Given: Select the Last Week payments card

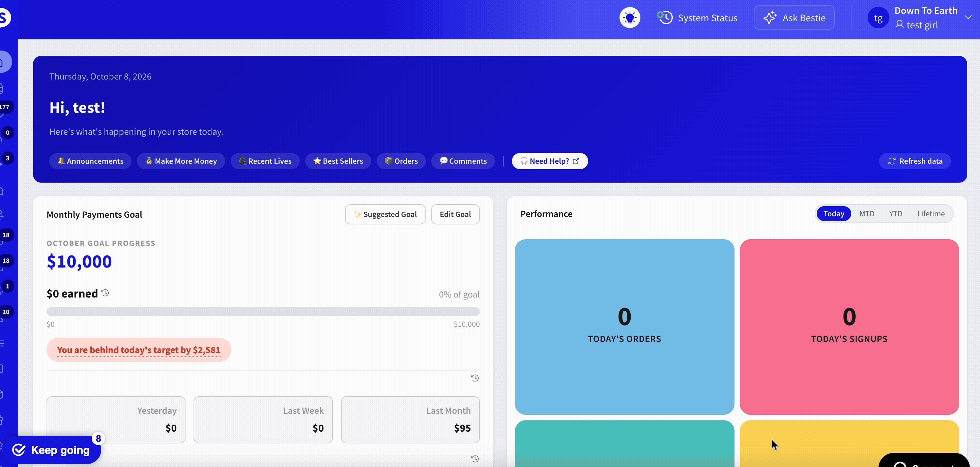Looking at the screenshot, I should pos(263,420).
